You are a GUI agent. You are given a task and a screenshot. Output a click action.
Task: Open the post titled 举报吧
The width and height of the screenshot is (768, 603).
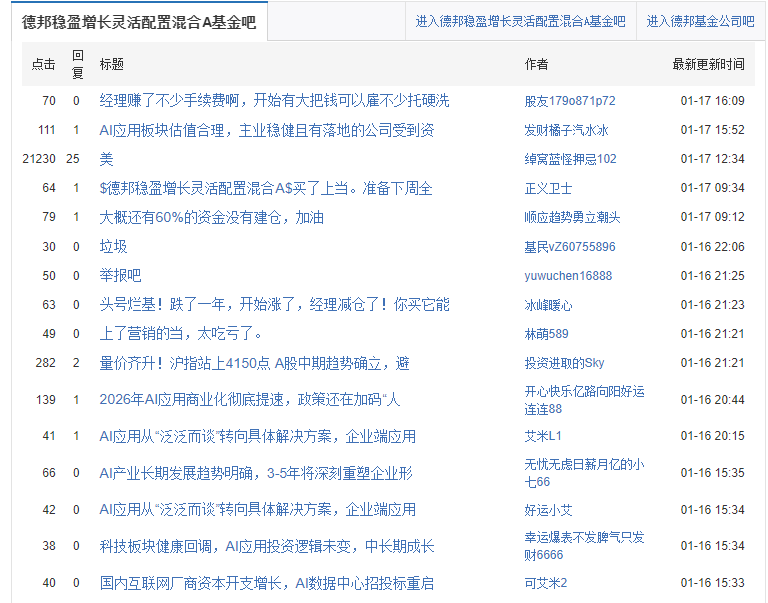(120, 275)
